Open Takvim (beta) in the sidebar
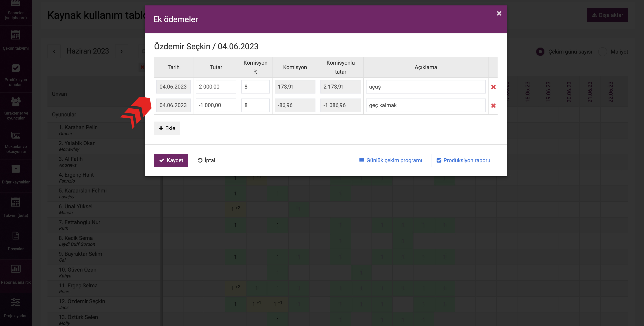The height and width of the screenshot is (326, 644). coord(16,209)
